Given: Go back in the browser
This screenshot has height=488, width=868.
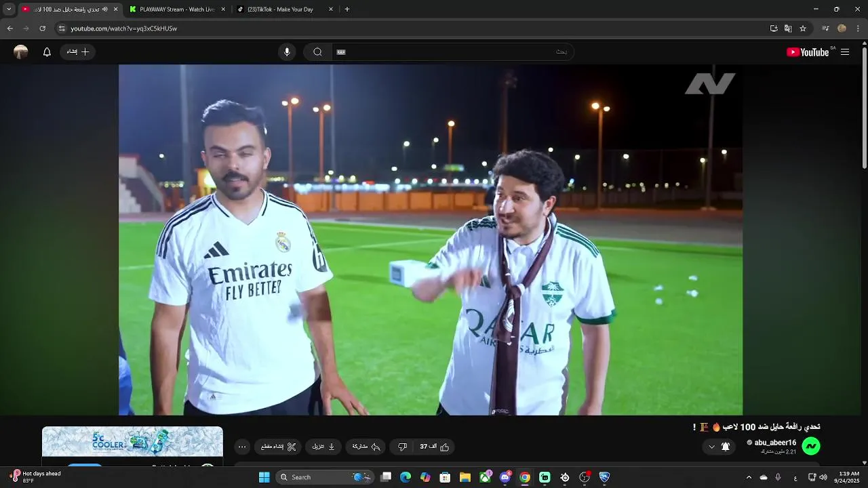Looking at the screenshot, I should click(9, 28).
